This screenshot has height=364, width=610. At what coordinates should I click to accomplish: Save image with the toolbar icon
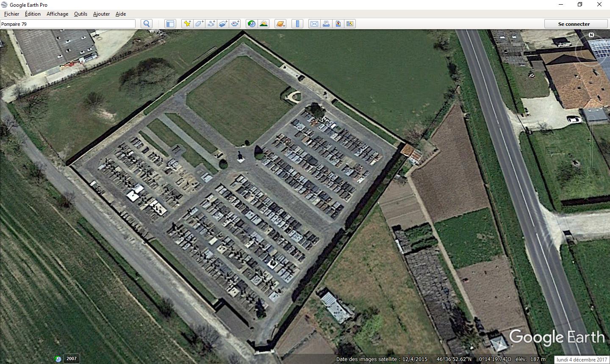(338, 24)
